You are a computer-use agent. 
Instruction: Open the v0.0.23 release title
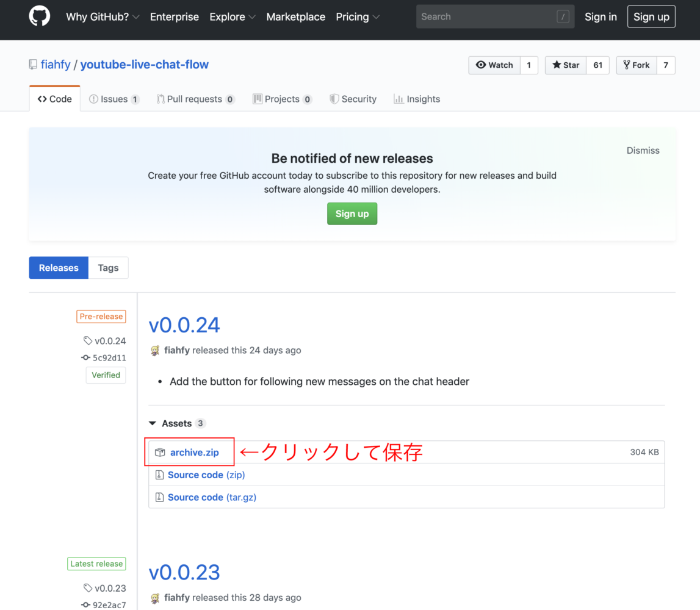[184, 572]
